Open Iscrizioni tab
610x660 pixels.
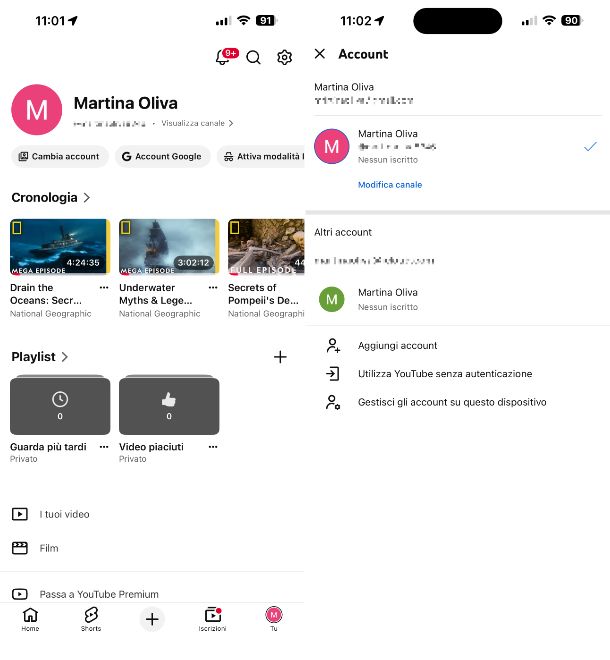click(x=213, y=619)
